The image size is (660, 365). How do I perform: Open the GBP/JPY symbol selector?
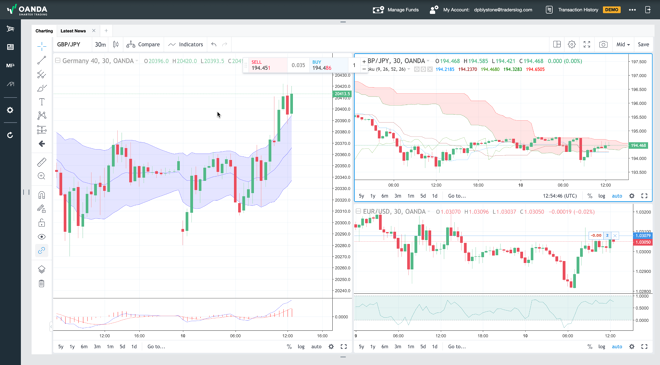click(x=69, y=44)
